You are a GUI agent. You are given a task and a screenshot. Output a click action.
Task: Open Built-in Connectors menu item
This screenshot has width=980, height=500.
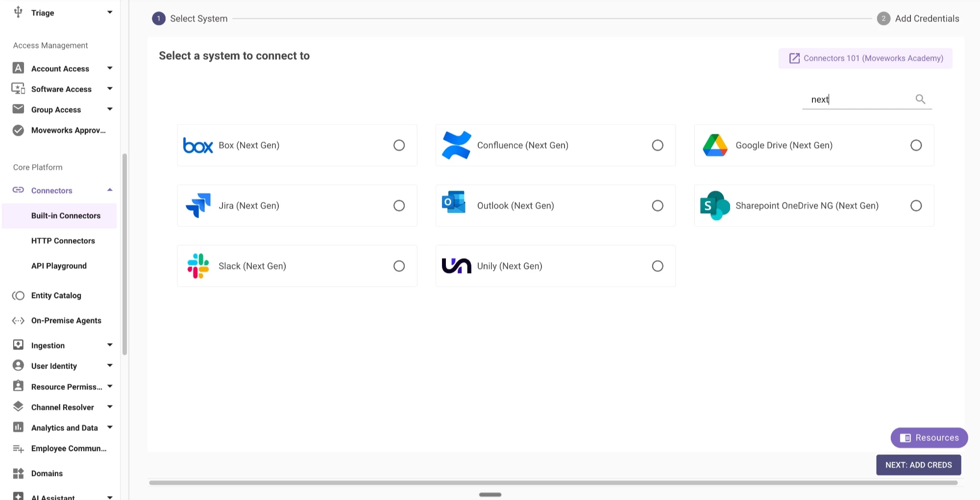[x=59, y=216]
